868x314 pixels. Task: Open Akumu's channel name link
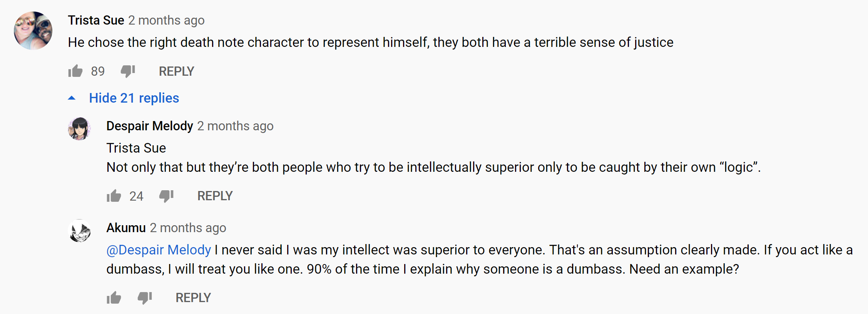pos(126,228)
